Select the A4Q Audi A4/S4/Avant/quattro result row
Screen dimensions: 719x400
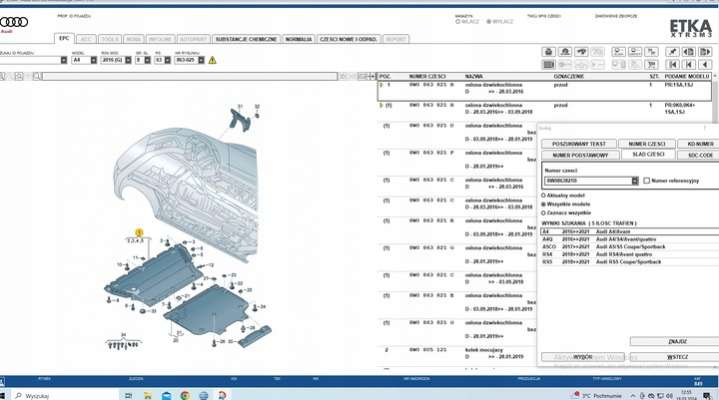(x=630, y=239)
